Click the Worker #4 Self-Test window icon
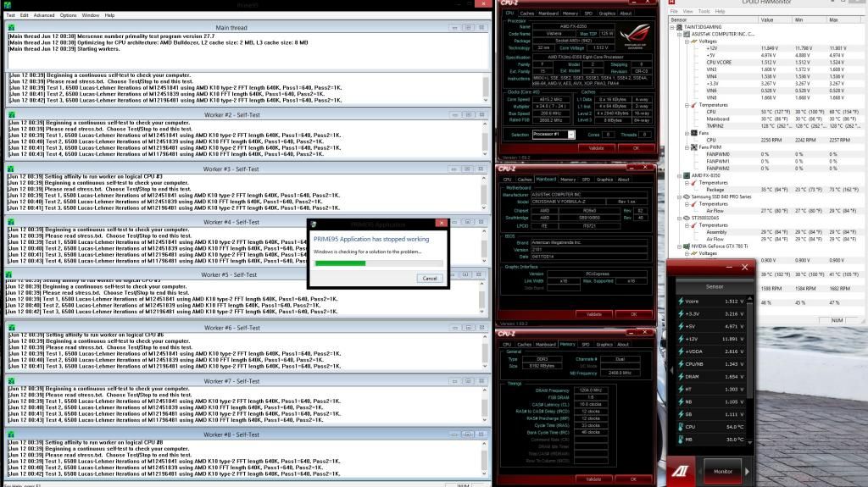This screenshot has width=868, height=487. [x=10, y=222]
